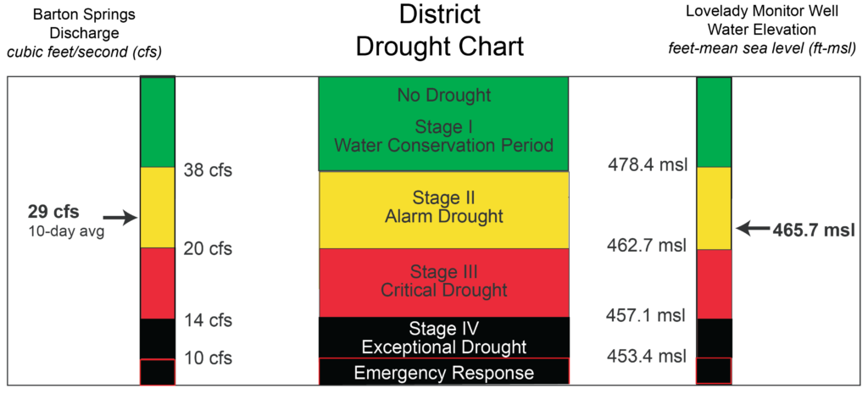Click the 462.7 msl threshold label

click(646, 243)
